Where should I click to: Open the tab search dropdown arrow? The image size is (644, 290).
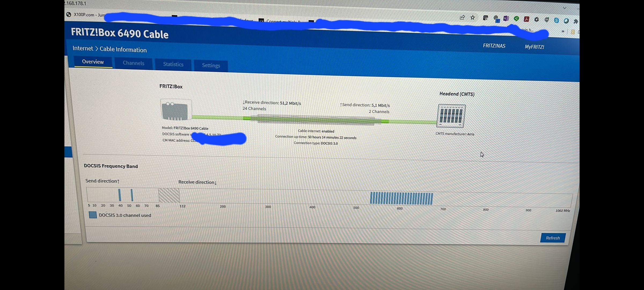coord(565,8)
